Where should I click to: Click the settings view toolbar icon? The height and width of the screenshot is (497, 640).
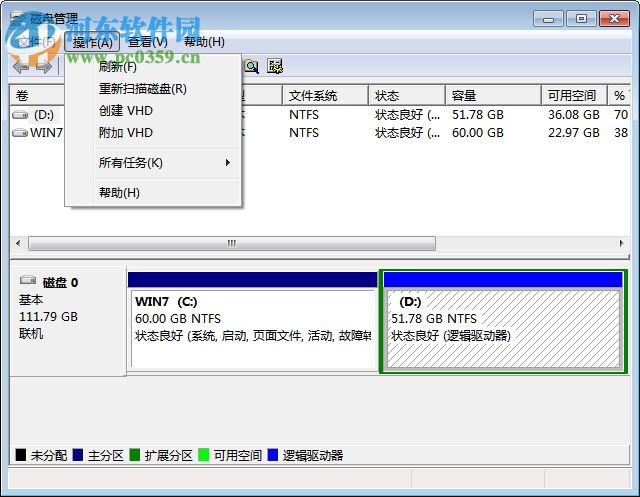pos(276,66)
